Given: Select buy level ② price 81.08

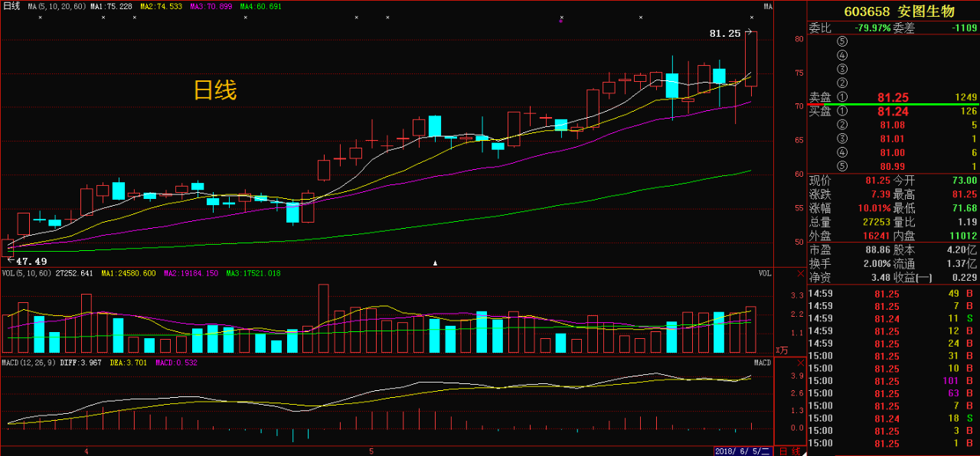Looking at the screenshot, I should (x=893, y=125).
